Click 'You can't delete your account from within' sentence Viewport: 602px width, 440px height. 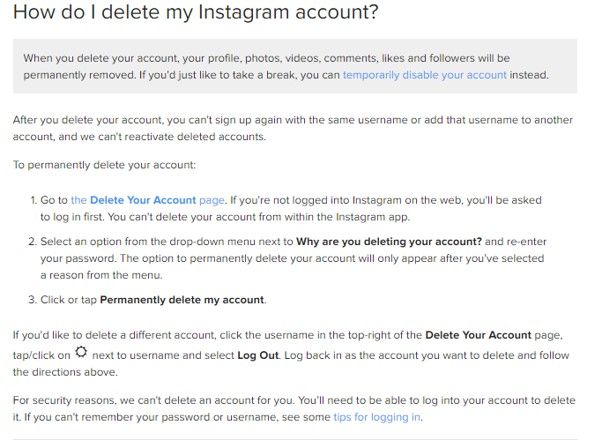(x=258, y=217)
